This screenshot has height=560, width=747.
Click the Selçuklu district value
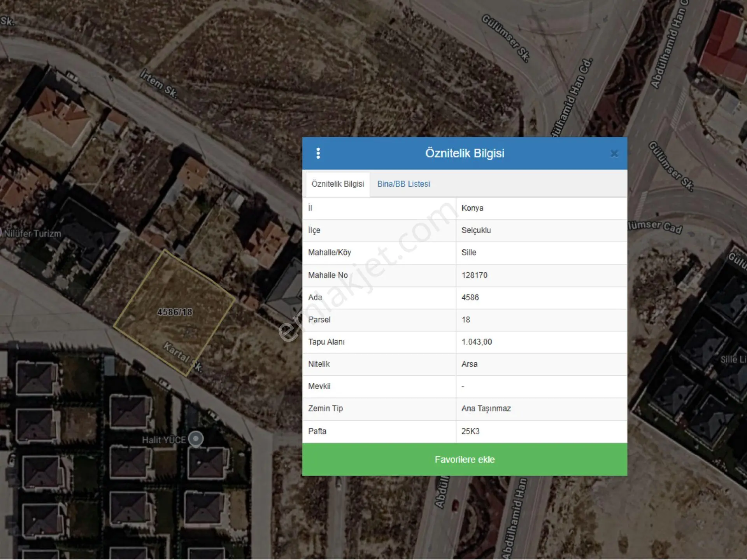pyautogui.click(x=476, y=230)
